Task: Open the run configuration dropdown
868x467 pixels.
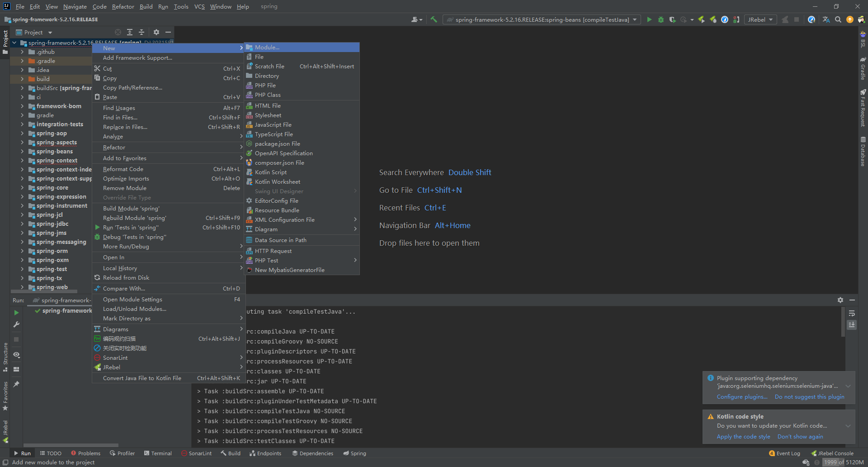Action: (542, 19)
